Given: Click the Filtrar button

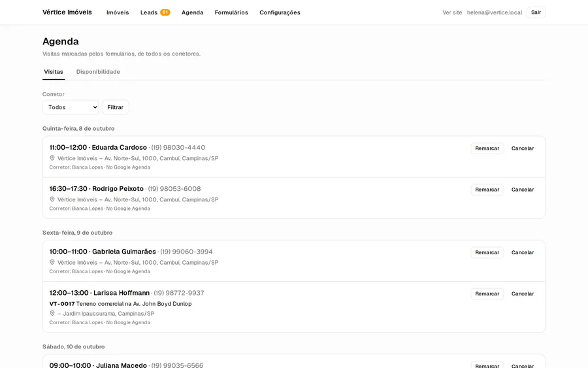Looking at the screenshot, I should (116, 107).
